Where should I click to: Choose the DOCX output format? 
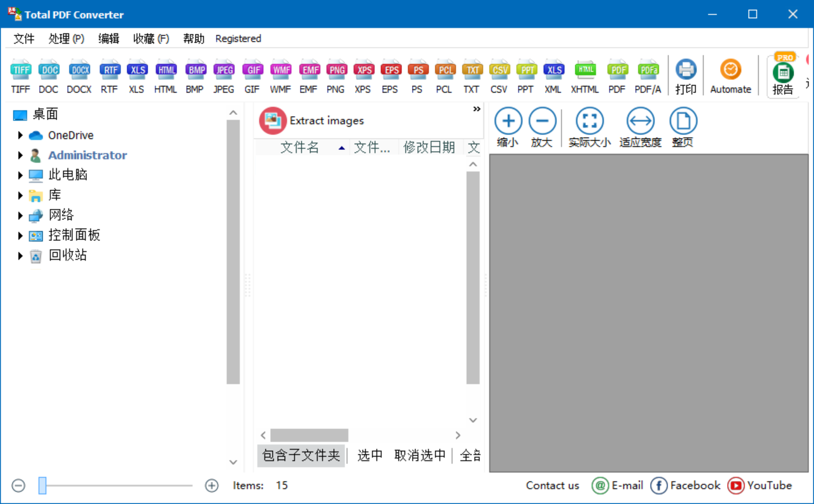coord(79,76)
